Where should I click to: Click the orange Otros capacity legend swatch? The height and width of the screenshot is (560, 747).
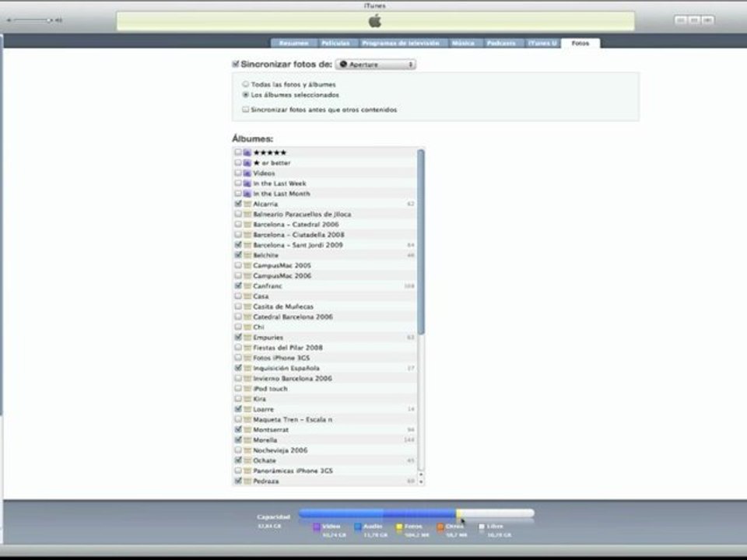(440, 527)
